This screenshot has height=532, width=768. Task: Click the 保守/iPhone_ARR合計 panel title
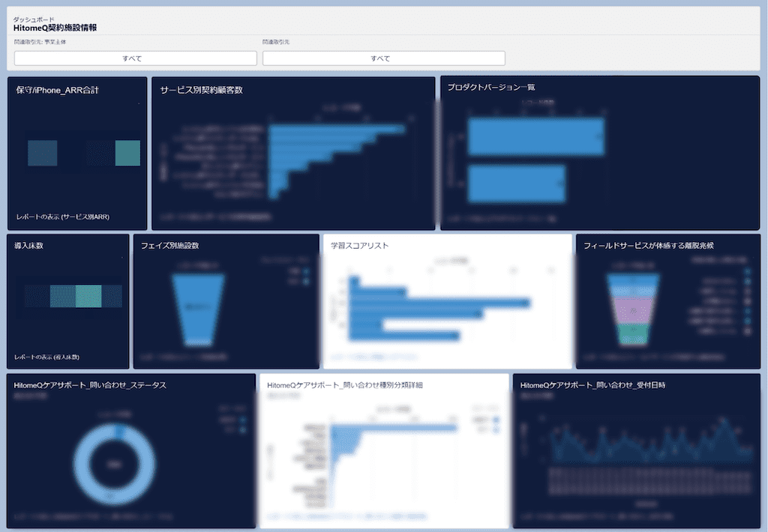[57, 90]
